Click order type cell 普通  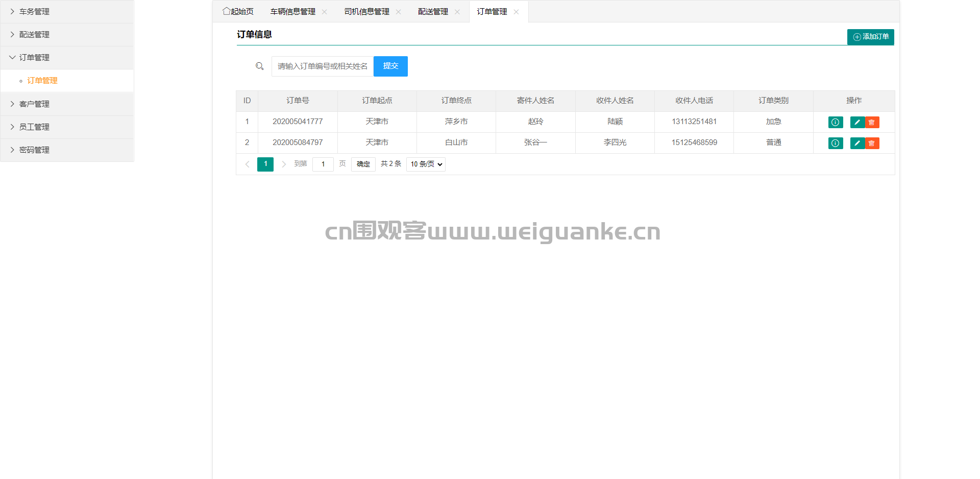point(773,142)
